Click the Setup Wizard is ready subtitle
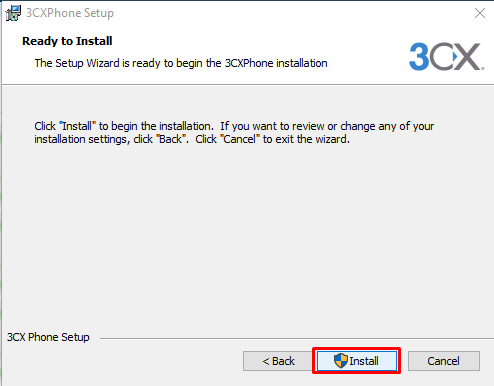Screen dimensions: 494x386 (x=181, y=63)
